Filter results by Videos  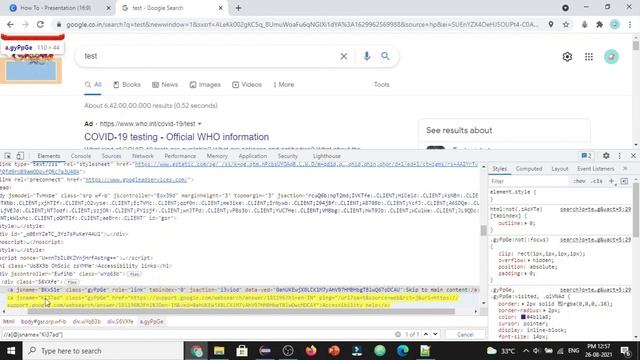(247, 84)
